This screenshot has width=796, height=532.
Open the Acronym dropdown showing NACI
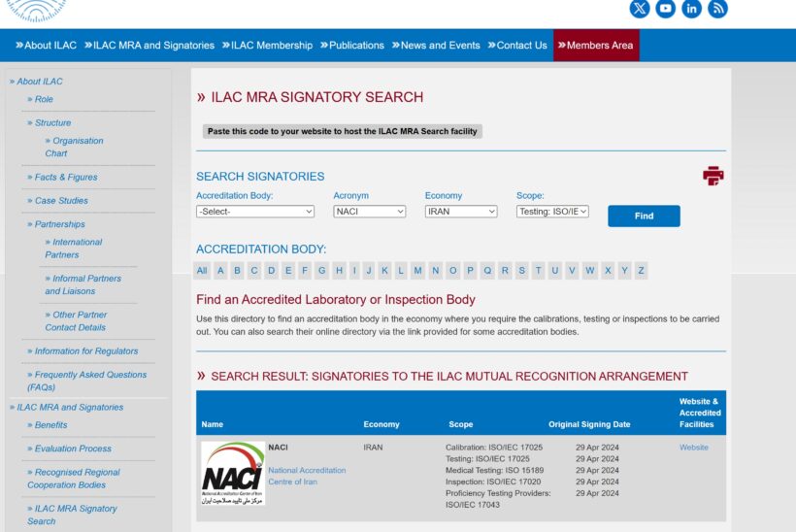click(369, 212)
